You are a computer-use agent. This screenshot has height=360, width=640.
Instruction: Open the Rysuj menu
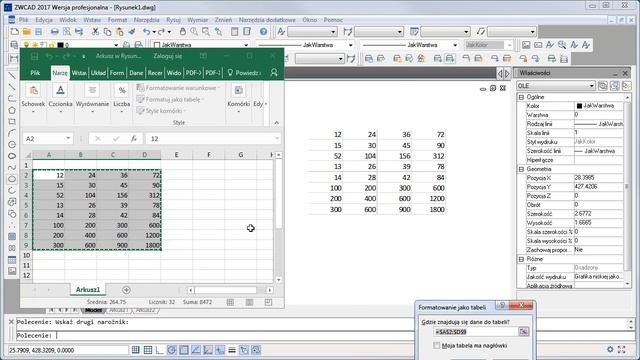coord(173,20)
